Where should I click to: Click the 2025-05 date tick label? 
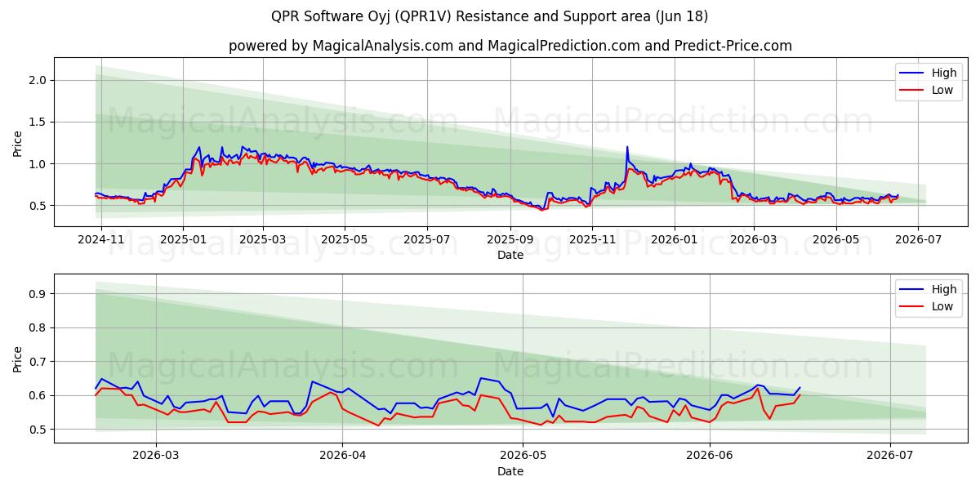point(345,240)
